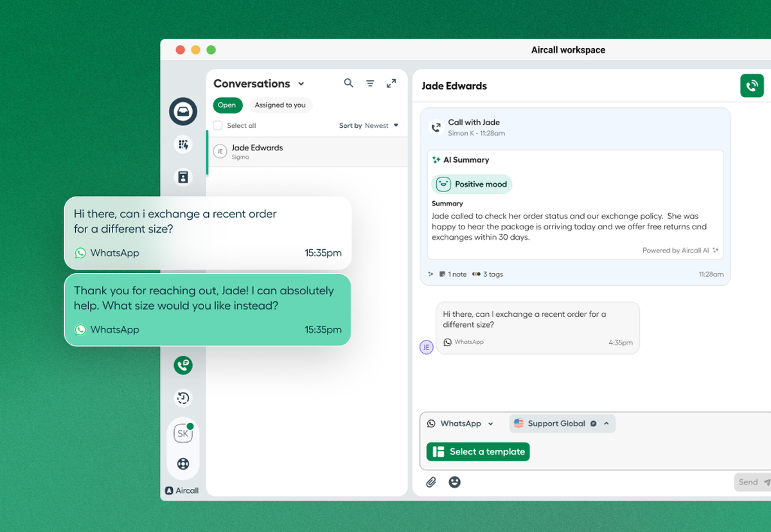The width and height of the screenshot is (771, 532).
Task: Open the contacts book icon in sidebar
Action: point(183,177)
